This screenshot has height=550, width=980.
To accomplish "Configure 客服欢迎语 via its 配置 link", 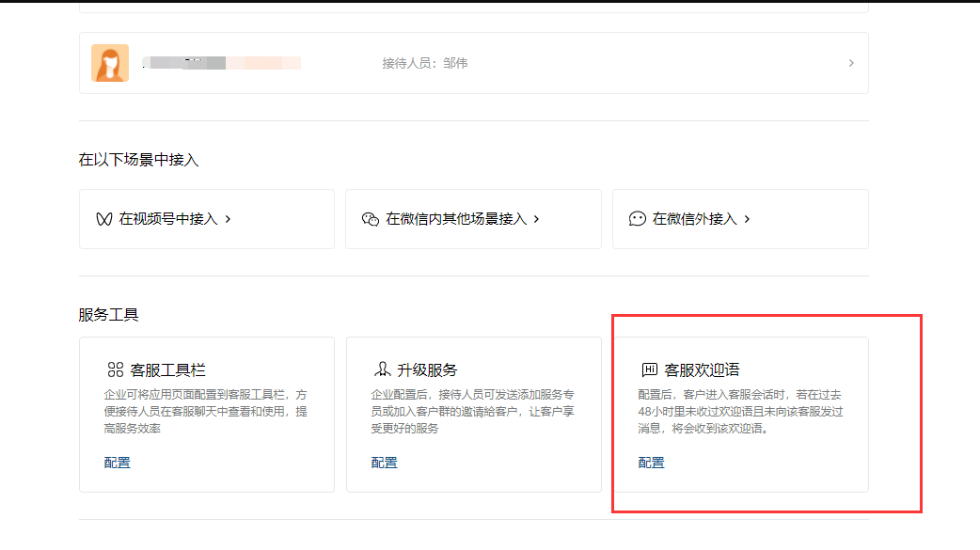I will tap(652, 463).
